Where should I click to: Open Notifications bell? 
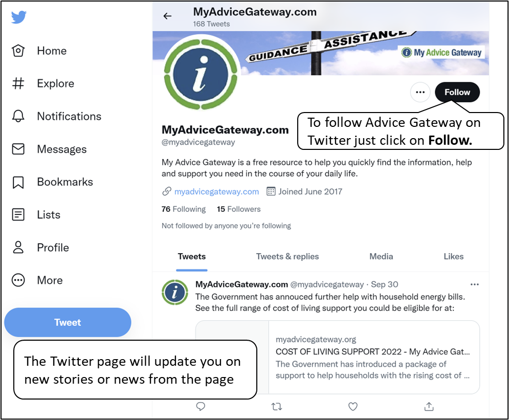tap(56, 116)
